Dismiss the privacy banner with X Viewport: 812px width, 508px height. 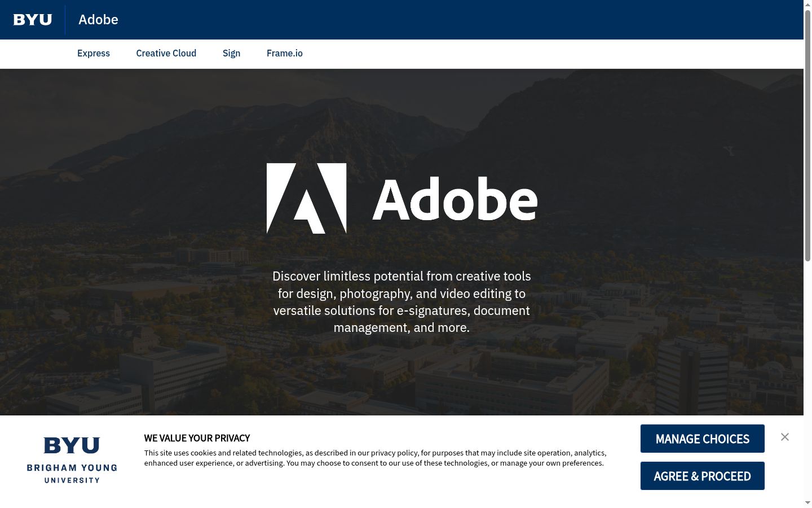coord(785,437)
